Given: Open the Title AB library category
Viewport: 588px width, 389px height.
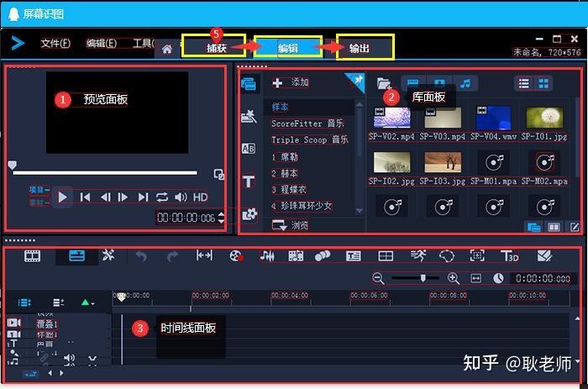Looking at the screenshot, I should pos(249,149).
